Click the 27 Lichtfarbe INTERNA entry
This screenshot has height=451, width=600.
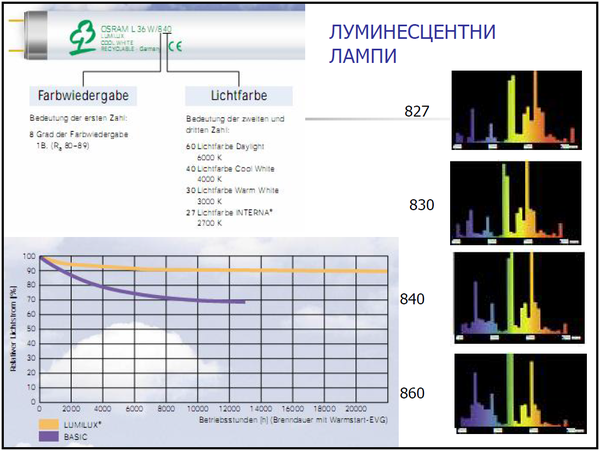(x=229, y=217)
